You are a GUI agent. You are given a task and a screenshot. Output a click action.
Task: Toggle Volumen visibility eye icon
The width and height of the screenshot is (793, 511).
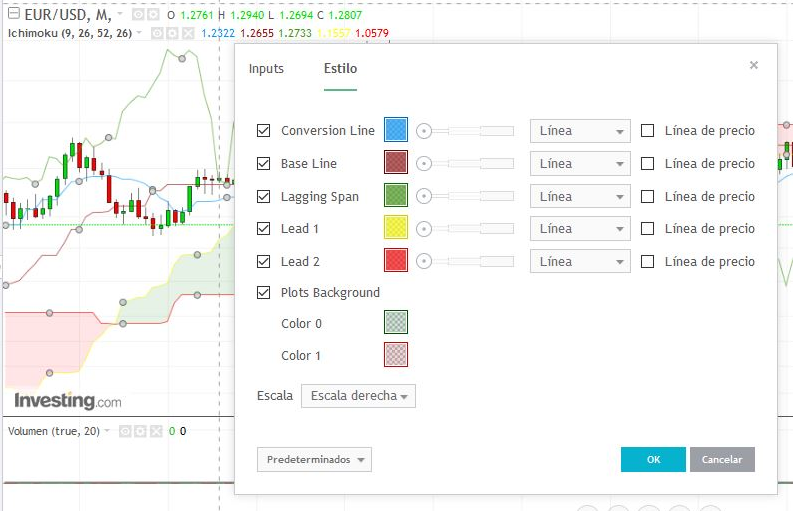125,431
